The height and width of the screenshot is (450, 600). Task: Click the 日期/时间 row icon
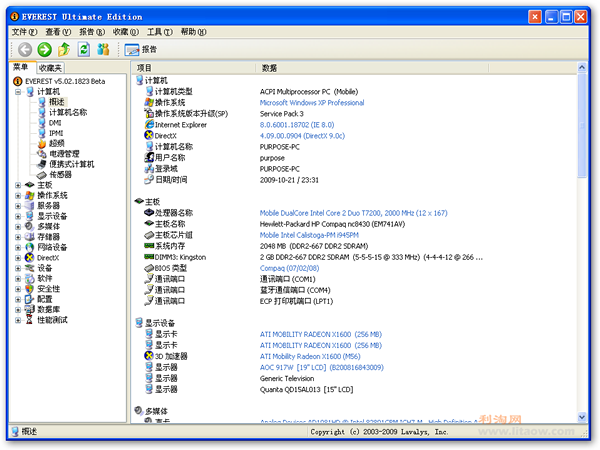149,179
